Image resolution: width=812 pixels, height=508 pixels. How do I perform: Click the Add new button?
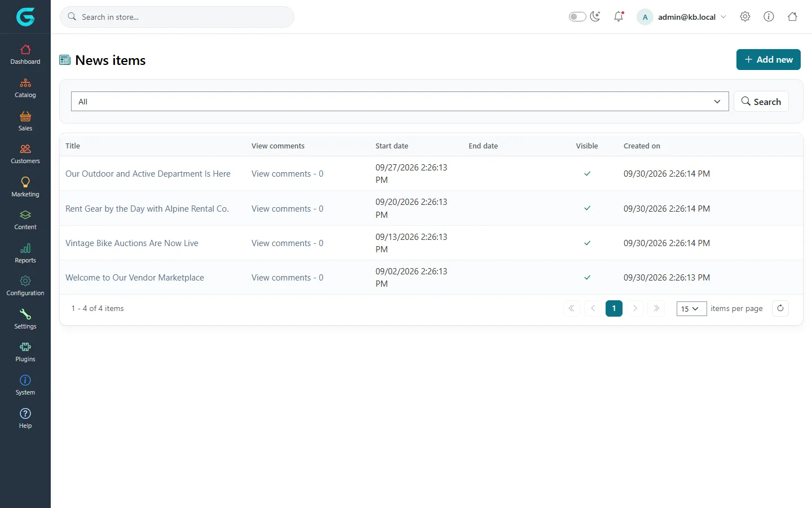(x=768, y=59)
